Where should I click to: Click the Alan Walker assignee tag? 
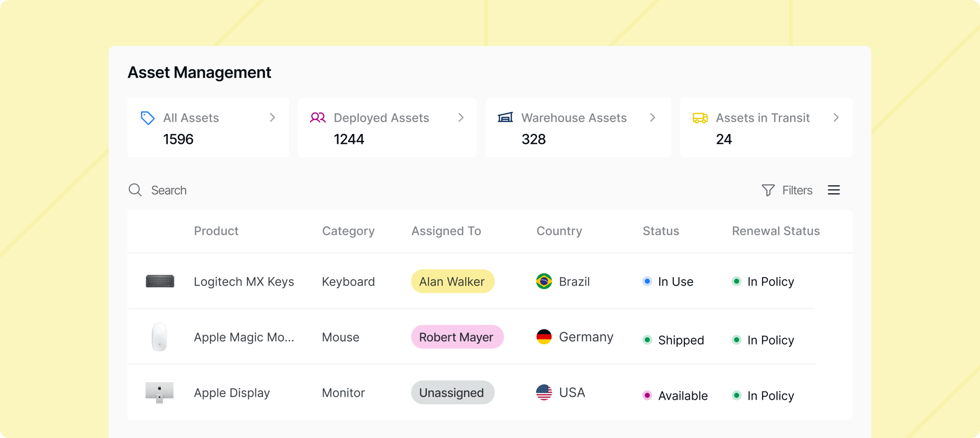click(453, 281)
